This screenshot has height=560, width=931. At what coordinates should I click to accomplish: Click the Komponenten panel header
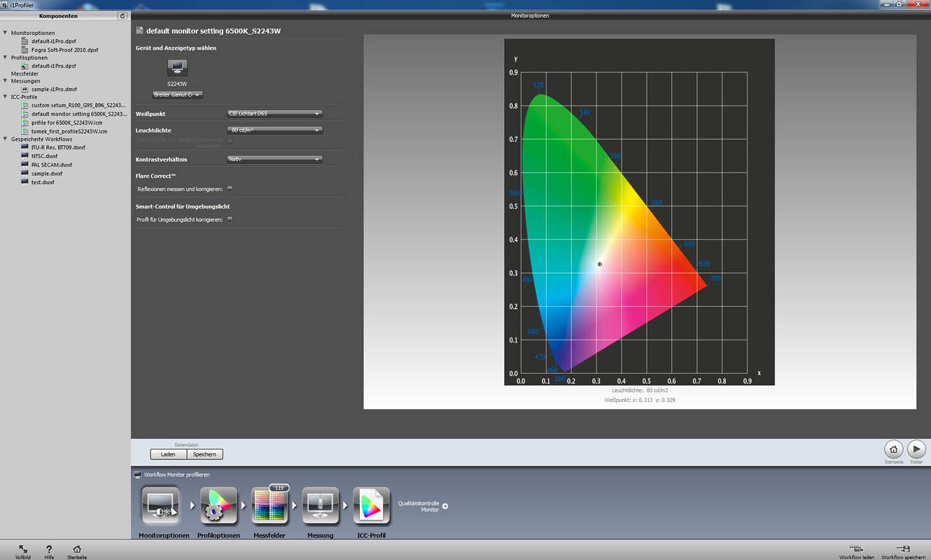click(x=59, y=15)
